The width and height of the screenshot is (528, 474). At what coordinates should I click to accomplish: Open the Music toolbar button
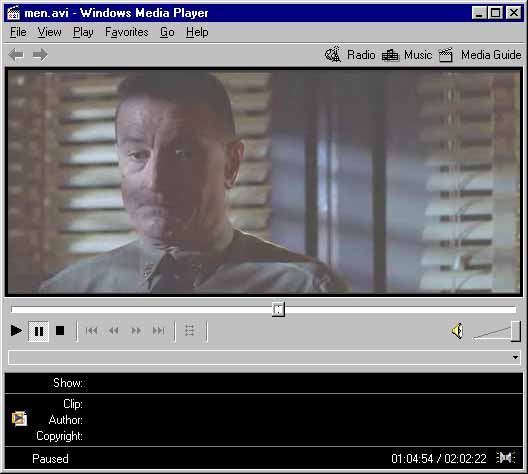[x=407, y=55]
